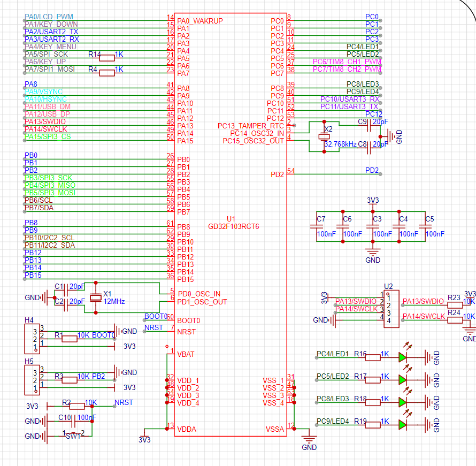Select header H5 component
Image resolution: width=476 pixels, height=466 pixels.
tap(32, 380)
